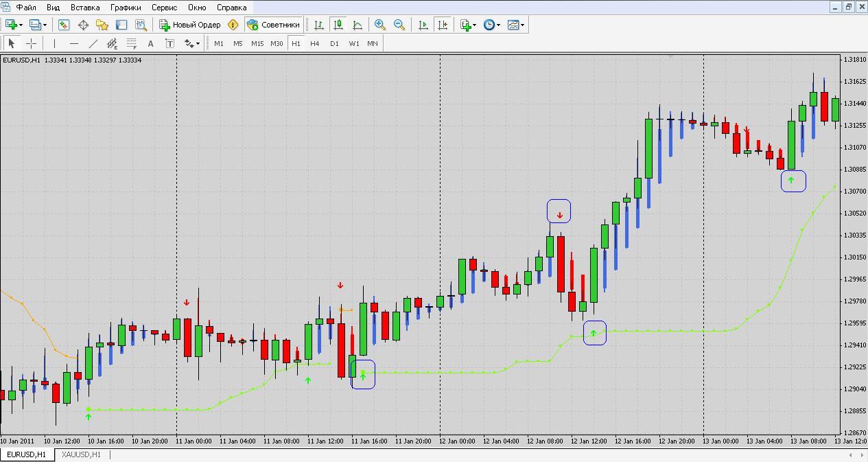Zoom in on the chart

tap(379, 25)
